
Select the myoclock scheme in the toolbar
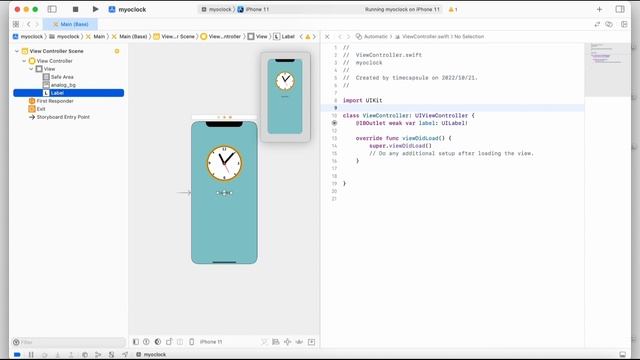(x=216, y=9)
